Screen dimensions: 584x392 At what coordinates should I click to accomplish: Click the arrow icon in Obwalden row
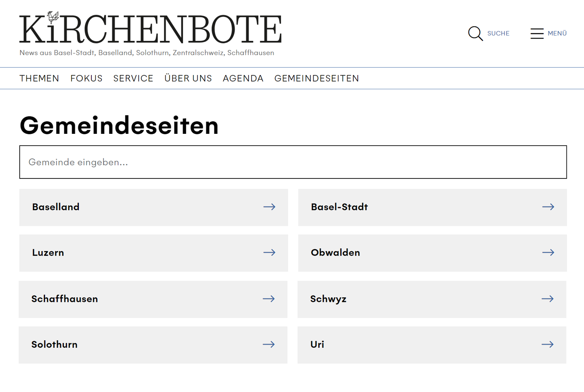tap(548, 253)
